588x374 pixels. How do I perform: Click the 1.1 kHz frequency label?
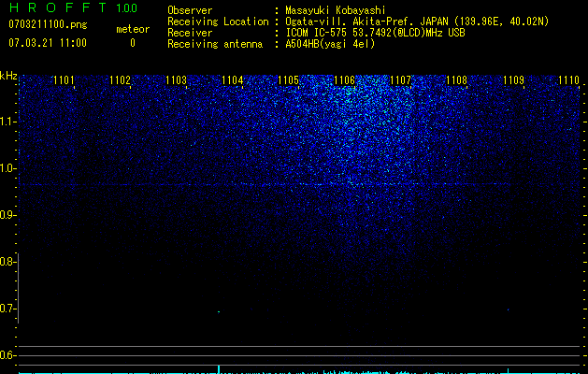pyautogui.click(x=7, y=122)
